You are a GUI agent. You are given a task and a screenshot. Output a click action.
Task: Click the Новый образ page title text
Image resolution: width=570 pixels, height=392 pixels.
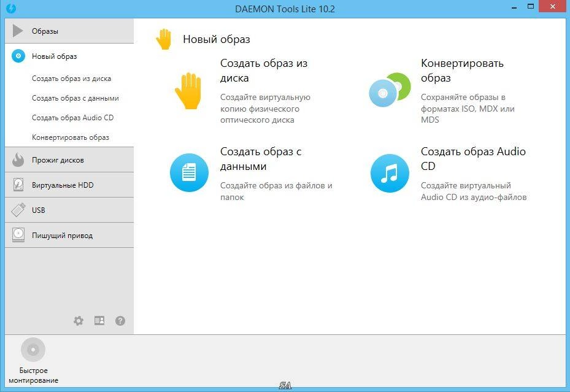(x=217, y=39)
